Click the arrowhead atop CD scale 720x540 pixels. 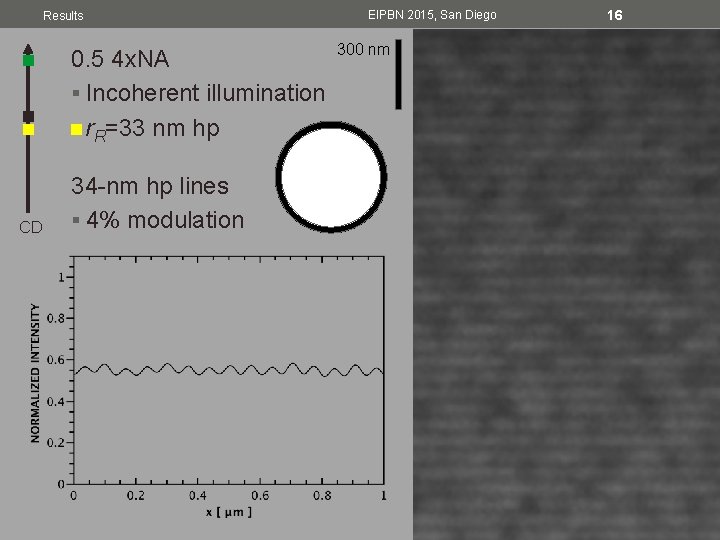(x=28, y=49)
